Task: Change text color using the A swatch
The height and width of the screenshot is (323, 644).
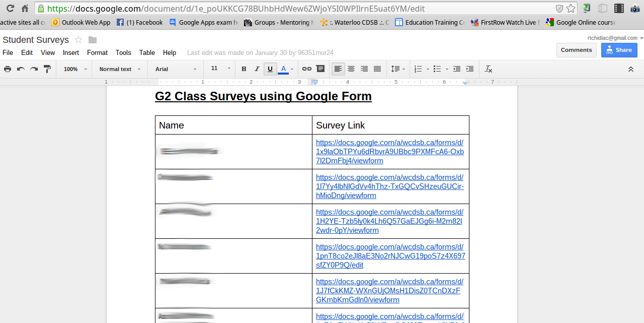Action: [284, 69]
